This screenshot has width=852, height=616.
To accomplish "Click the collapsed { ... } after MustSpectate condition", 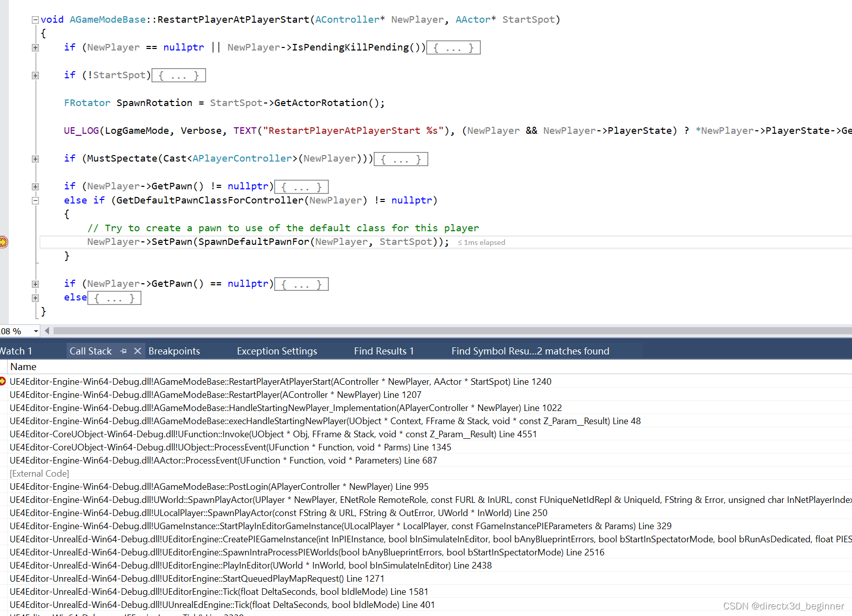I will 401,159.
